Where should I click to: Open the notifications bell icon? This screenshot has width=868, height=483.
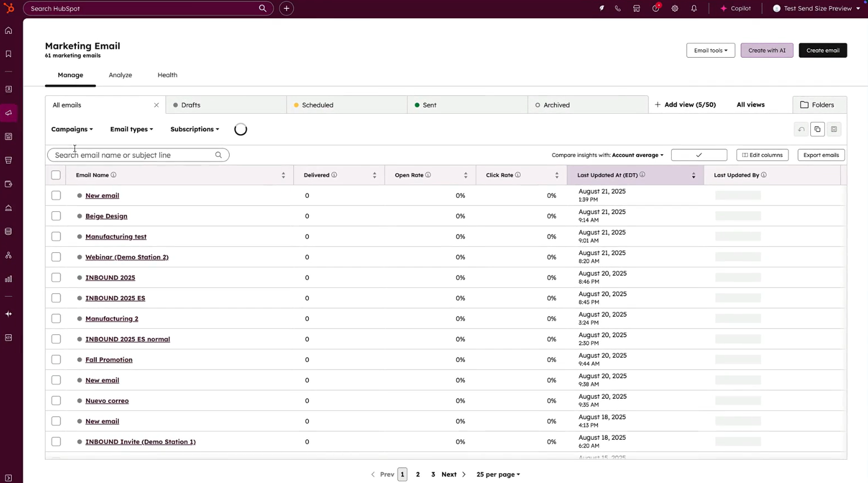[694, 8]
